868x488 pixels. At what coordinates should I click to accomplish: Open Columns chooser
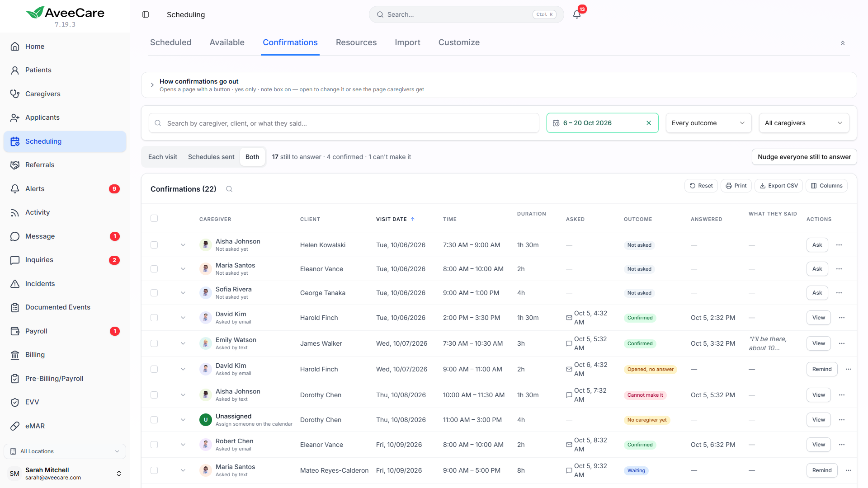tap(826, 186)
